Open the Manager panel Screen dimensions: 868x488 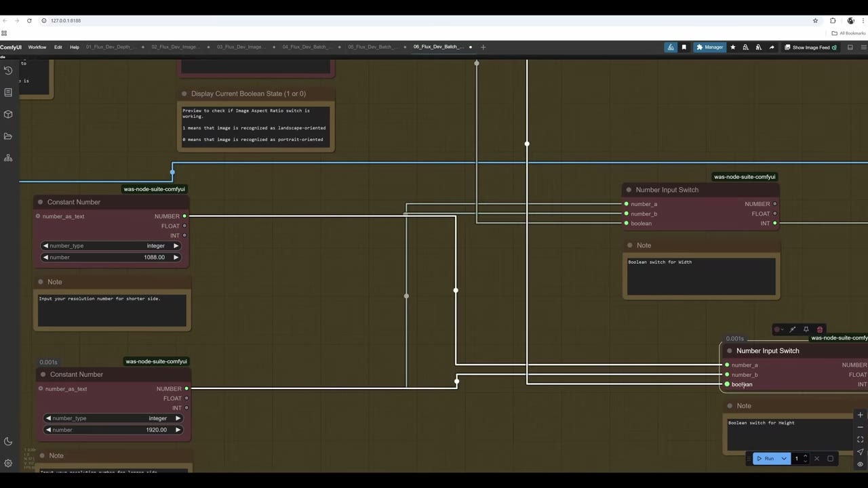pos(709,47)
